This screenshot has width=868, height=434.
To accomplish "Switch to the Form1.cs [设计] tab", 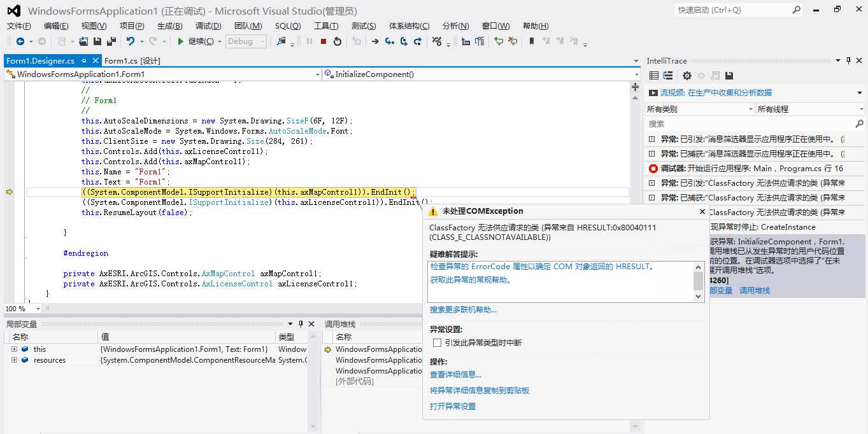I will [132, 61].
